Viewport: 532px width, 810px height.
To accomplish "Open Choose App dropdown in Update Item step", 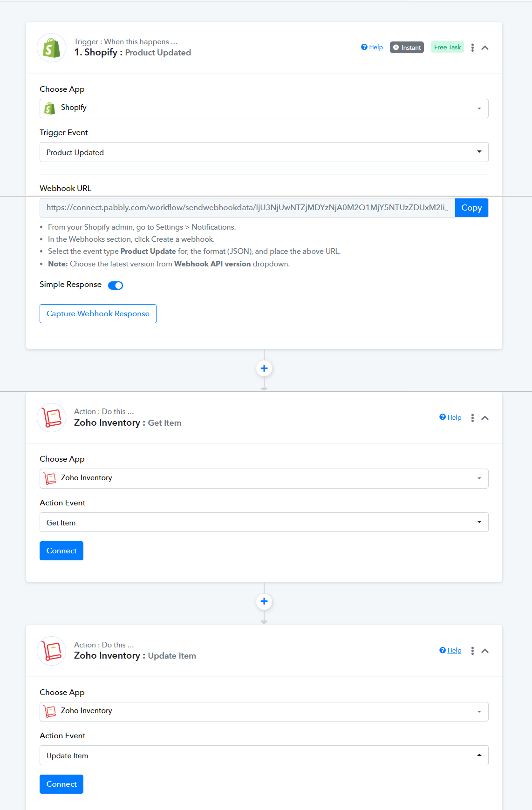I will tap(264, 712).
